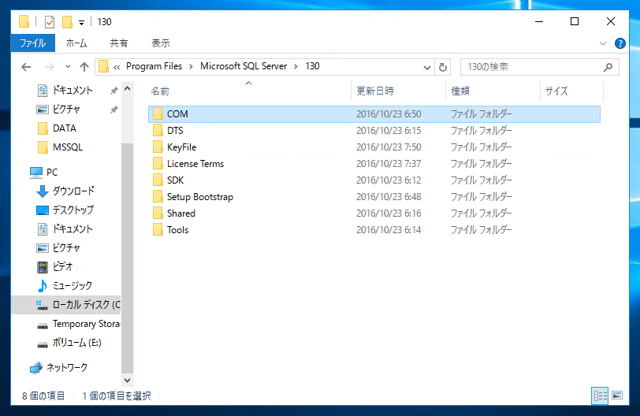The height and width of the screenshot is (416, 640).
Task: Select the DTS folder icon
Action: (x=158, y=131)
